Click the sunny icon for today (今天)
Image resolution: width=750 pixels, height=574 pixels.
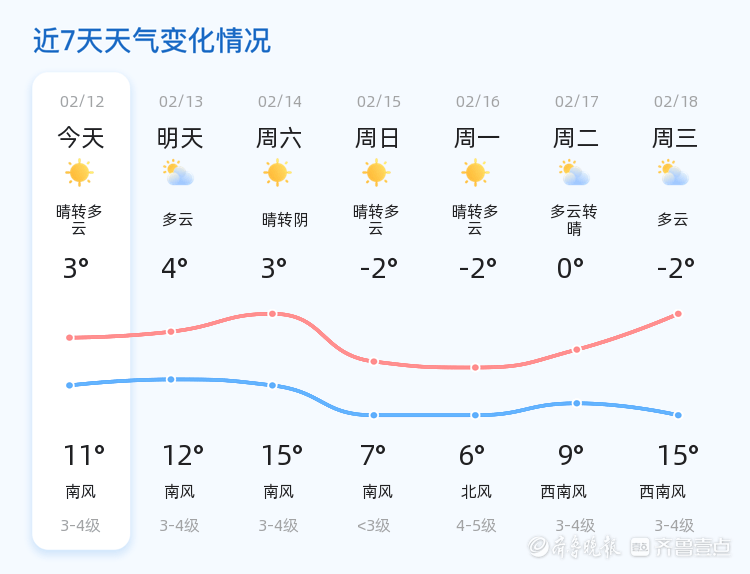click(x=80, y=173)
